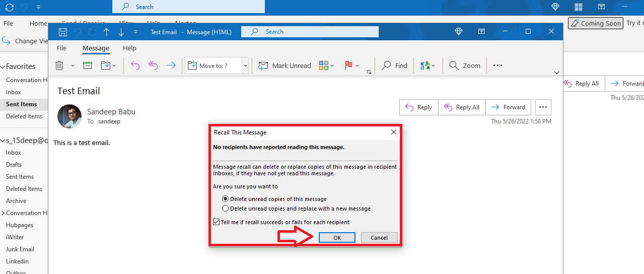The image size is (644, 274).
Task: Click in the message window Search box
Action: coord(310,32)
